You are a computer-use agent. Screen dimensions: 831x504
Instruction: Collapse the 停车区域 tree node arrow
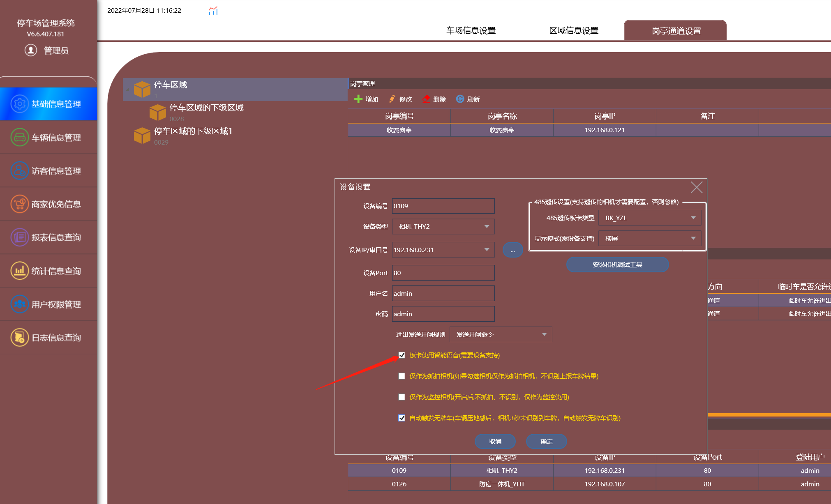pyautogui.click(x=127, y=89)
